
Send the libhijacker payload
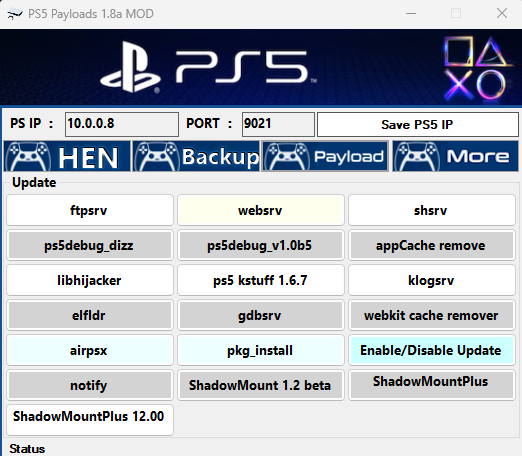pos(90,280)
